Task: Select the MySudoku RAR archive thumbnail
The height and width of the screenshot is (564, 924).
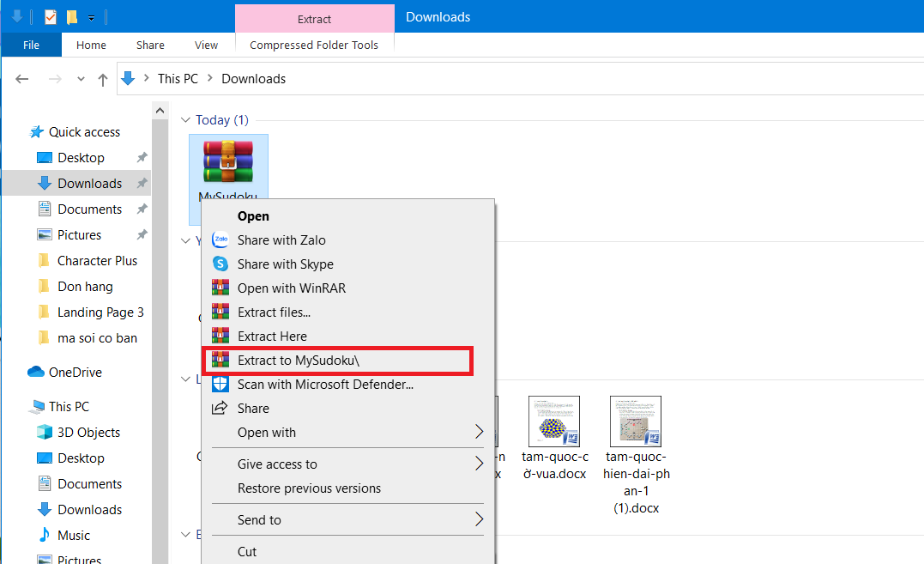Action: [x=228, y=163]
